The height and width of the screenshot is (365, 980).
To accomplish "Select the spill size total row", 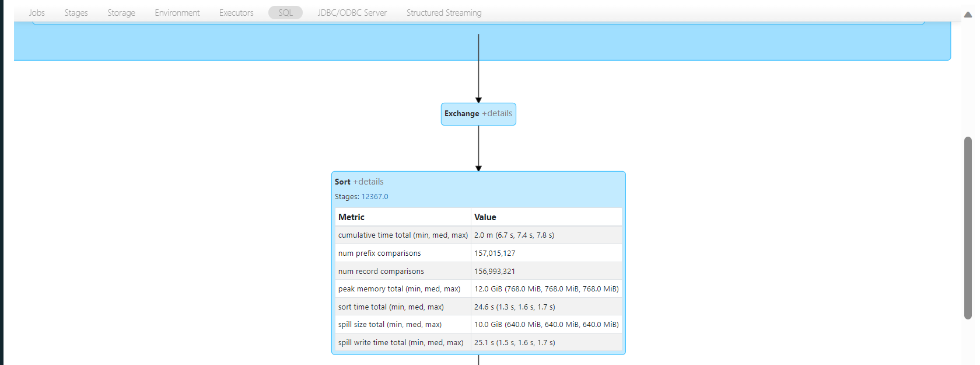I will (x=390, y=325).
